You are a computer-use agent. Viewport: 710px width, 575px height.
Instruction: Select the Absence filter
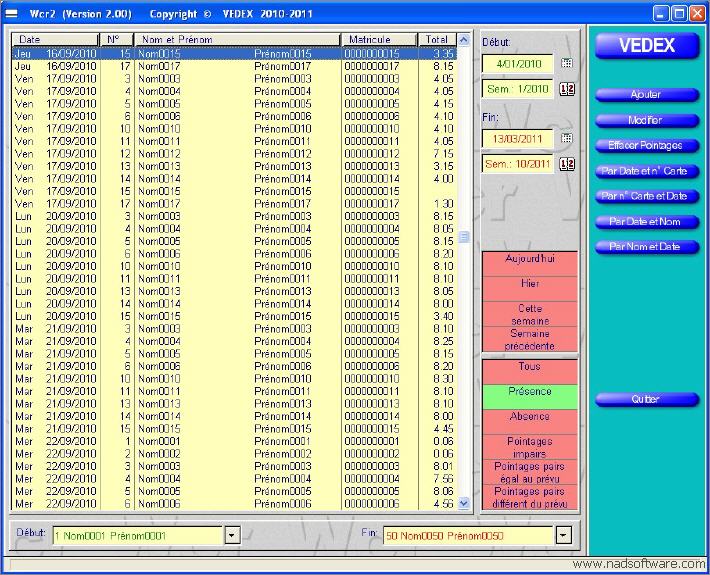[x=530, y=422]
